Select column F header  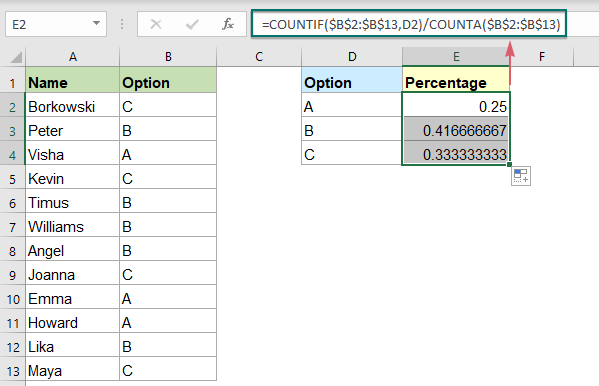(542, 57)
